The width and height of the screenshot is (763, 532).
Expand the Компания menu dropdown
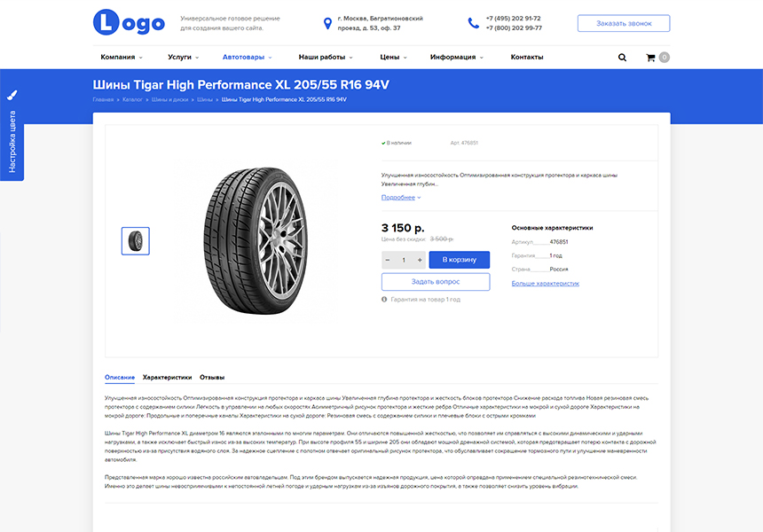pyautogui.click(x=122, y=58)
